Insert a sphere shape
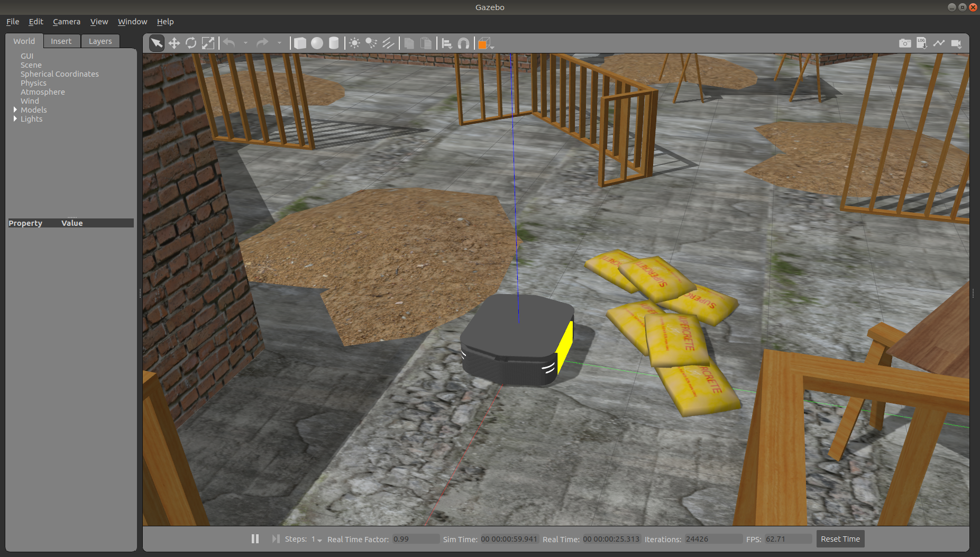Image resolution: width=980 pixels, height=557 pixels. (x=317, y=43)
